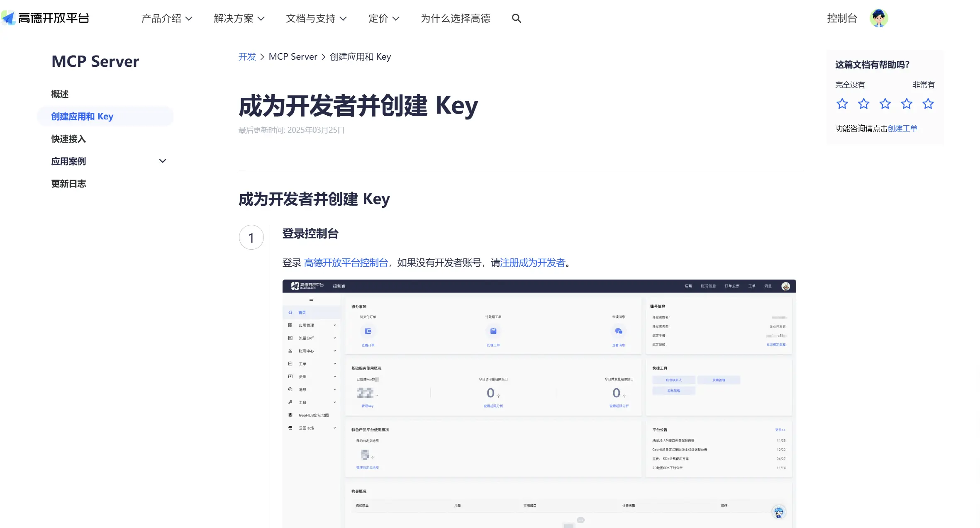Open the 注册成为开发者 link
980x528 pixels.
(533, 263)
